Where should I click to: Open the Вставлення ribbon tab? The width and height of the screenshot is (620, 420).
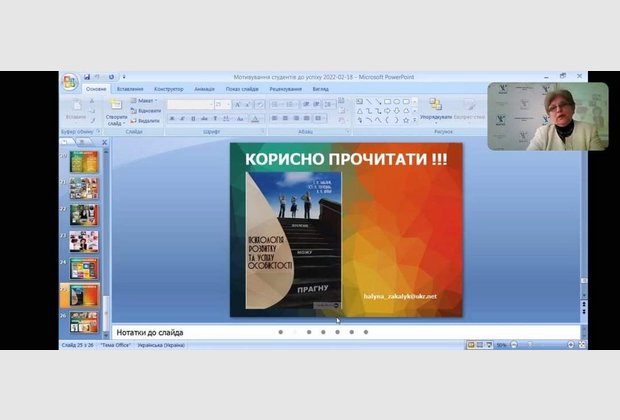point(128,89)
